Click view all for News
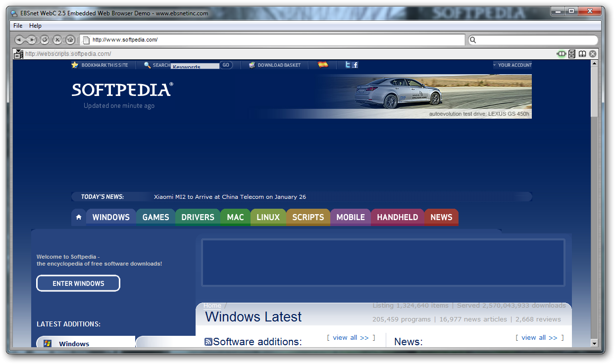 (539, 337)
